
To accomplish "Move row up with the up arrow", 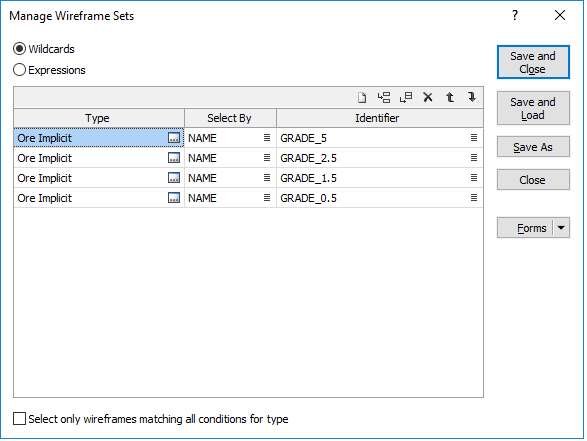I will (450, 98).
